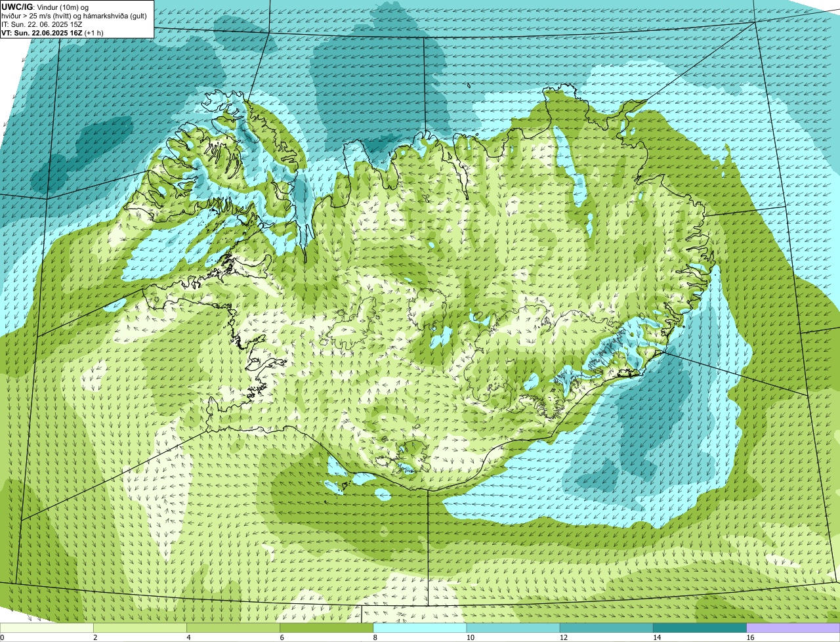Click the scale tick label '6'
The height and width of the screenshot is (642, 840).
[x=282, y=637]
